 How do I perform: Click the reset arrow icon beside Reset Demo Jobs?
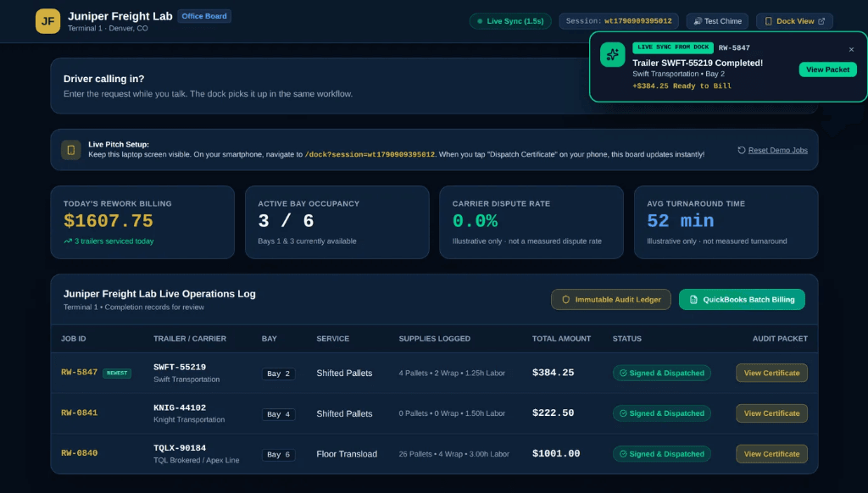click(741, 150)
